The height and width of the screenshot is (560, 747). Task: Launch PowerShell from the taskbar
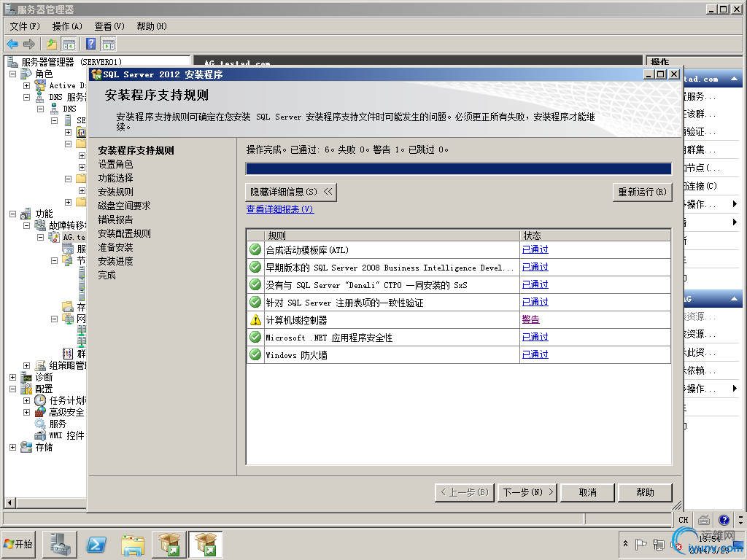[x=96, y=545]
